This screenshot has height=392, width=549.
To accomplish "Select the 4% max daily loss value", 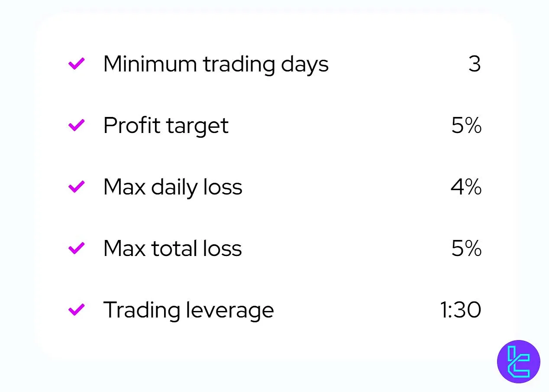I will pyautogui.click(x=466, y=187).
